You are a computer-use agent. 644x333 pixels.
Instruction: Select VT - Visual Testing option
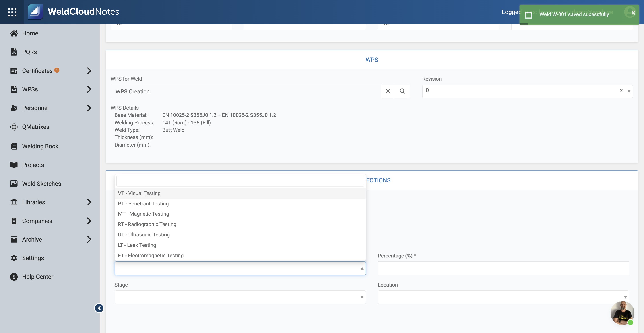coord(240,193)
